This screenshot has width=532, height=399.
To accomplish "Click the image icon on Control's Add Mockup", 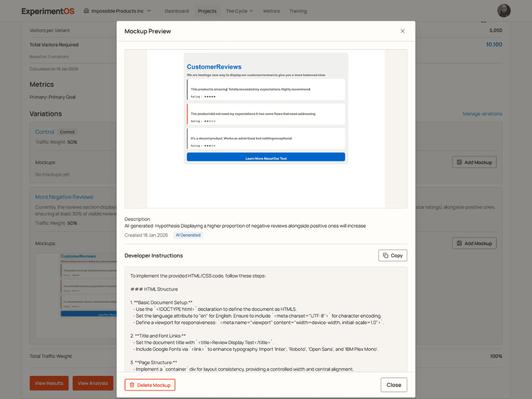I will click(x=459, y=162).
